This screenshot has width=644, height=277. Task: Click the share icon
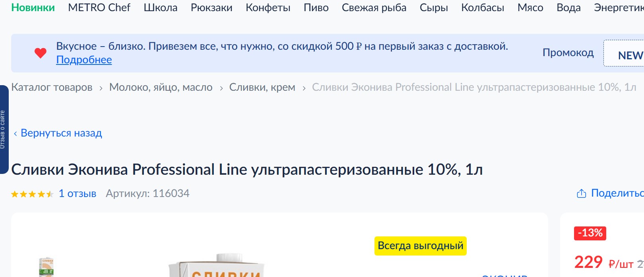(x=582, y=193)
